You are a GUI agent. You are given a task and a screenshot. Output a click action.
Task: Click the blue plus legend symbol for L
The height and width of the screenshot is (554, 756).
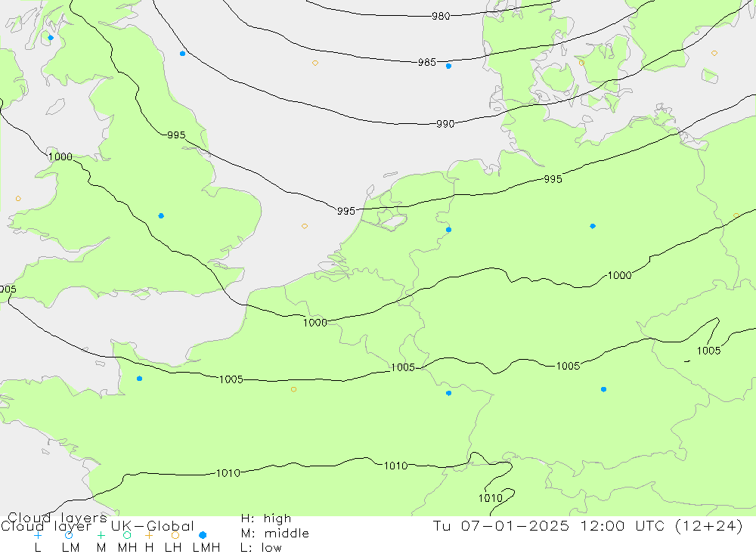(38, 535)
